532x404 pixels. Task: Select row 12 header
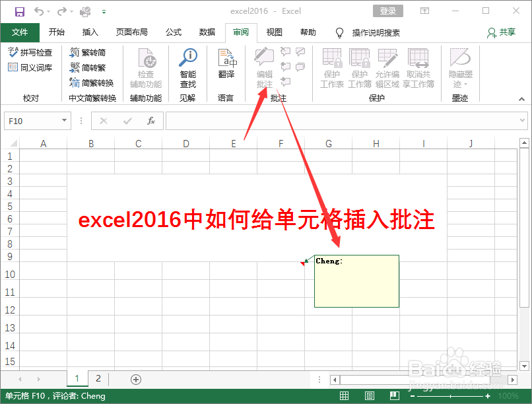point(10,310)
